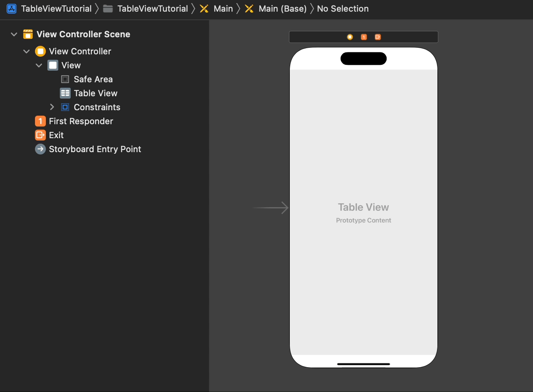Click the Table View grid icon
Screen dimensions: 533x392
[x=65, y=93]
